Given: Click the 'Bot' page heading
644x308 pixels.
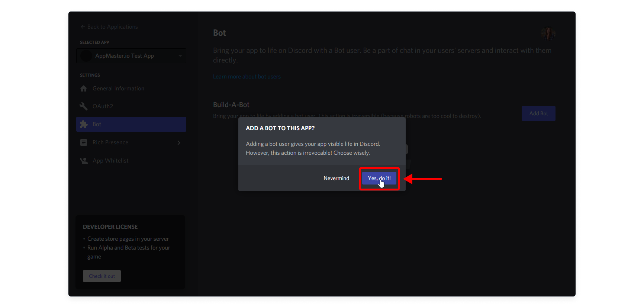Looking at the screenshot, I should (219, 33).
